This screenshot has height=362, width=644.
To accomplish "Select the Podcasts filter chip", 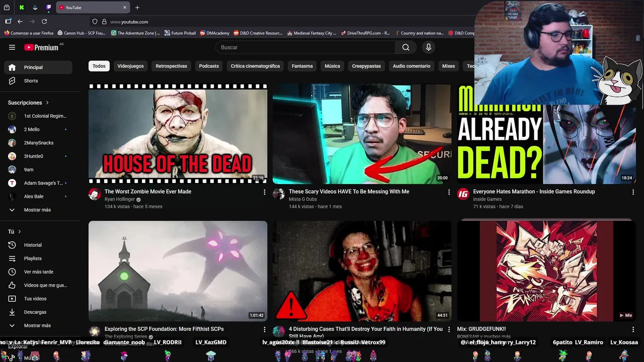I will [x=209, y=66].
